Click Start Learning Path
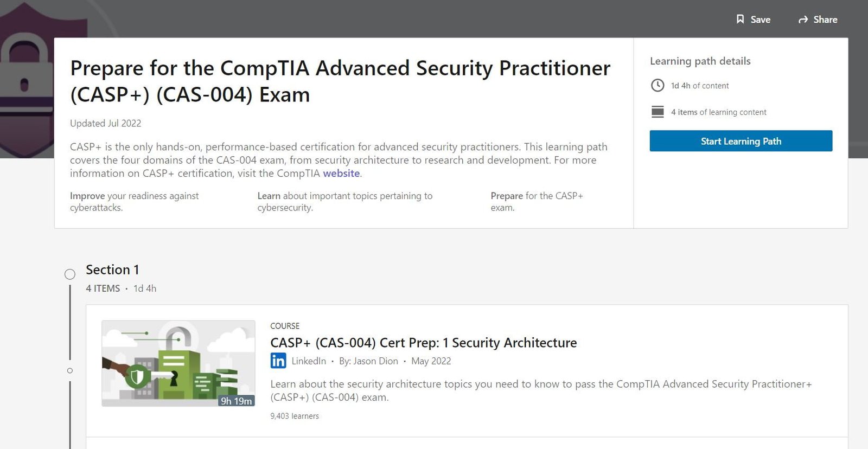The image size is (868, 449). [x=741, y=140]
